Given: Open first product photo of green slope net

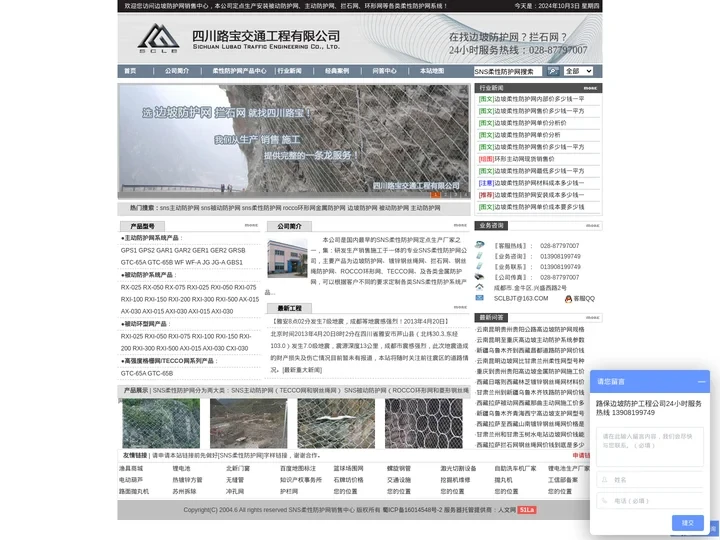Looking at the screenshot, I should [x=161, y=423].
